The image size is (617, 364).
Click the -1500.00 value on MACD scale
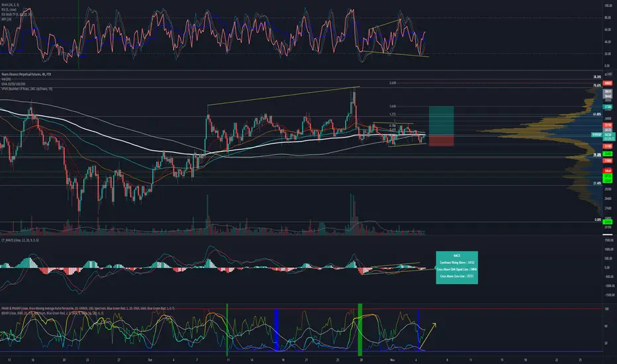tap(608, 295)
